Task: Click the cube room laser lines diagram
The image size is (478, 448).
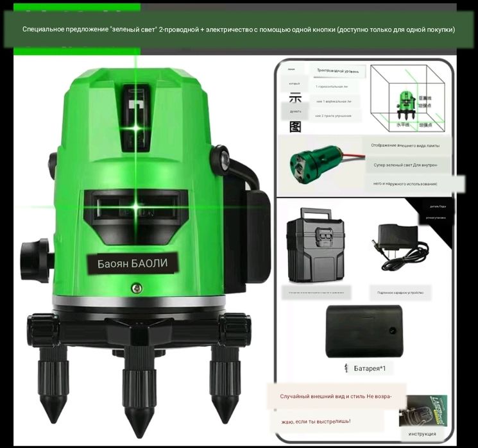Action: pyautogui.click(x=407, y=98)
